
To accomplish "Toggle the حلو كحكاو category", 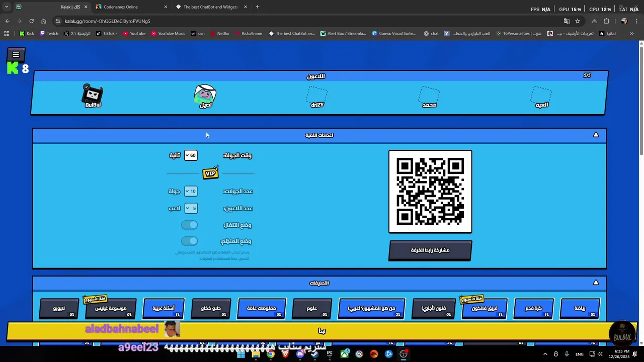I will tap(211, 308).
